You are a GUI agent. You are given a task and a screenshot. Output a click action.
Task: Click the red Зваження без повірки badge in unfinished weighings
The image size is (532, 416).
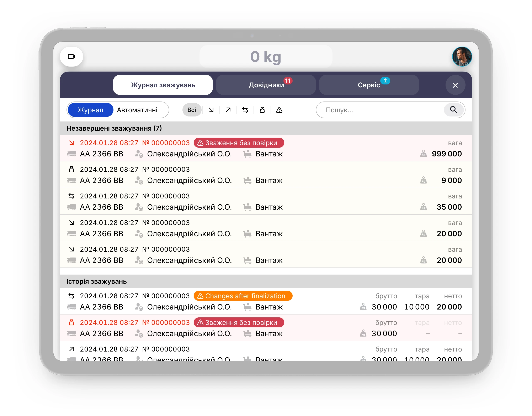pyautogui.click(x=239, y=143)
